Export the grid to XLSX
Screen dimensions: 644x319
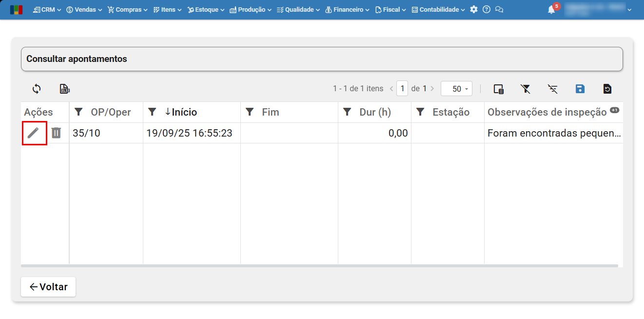pos(64,89)
